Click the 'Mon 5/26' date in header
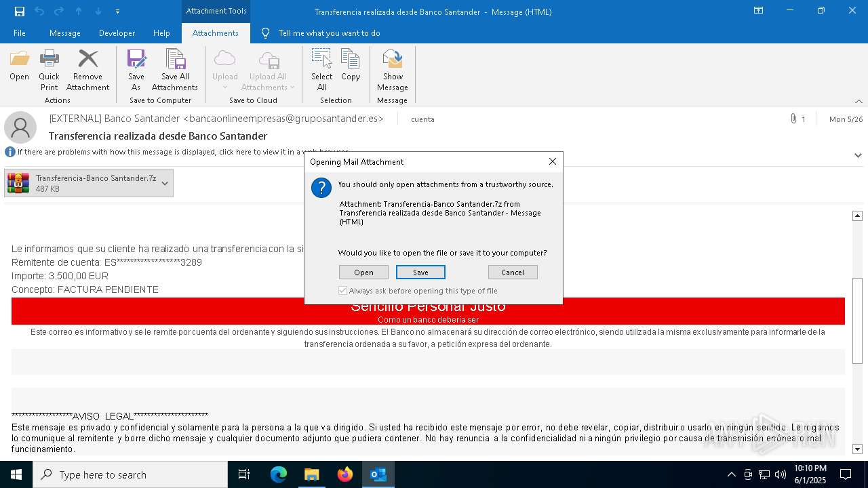 pos(846,119)
